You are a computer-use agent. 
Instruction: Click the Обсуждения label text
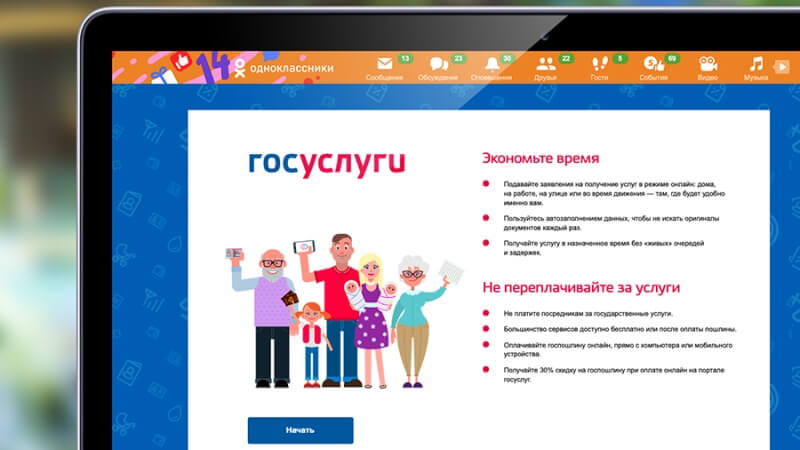(x=438, y=78)
